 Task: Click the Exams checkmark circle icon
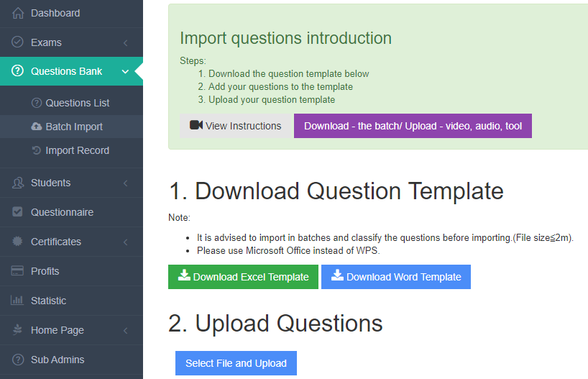point(18,42)
